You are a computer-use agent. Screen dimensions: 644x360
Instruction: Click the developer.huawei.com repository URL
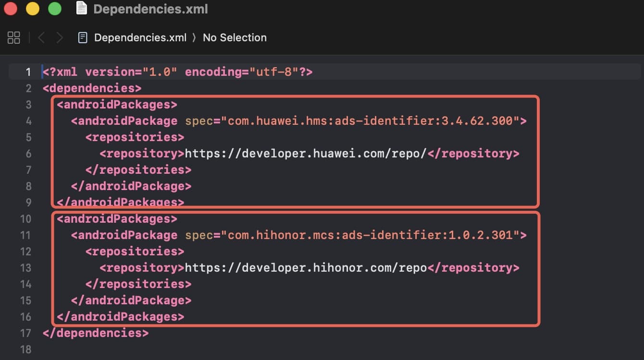[x=306, y=154]
